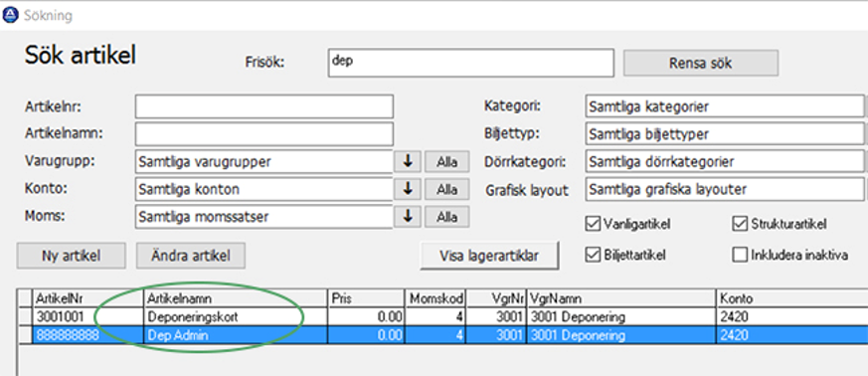Click the Frisök search field
Screen dimensions: 868x376
tap(470, 63)
